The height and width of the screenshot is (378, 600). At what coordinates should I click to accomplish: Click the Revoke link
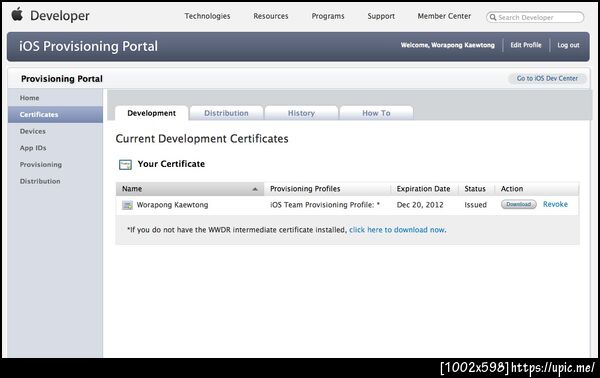(555, 204)
